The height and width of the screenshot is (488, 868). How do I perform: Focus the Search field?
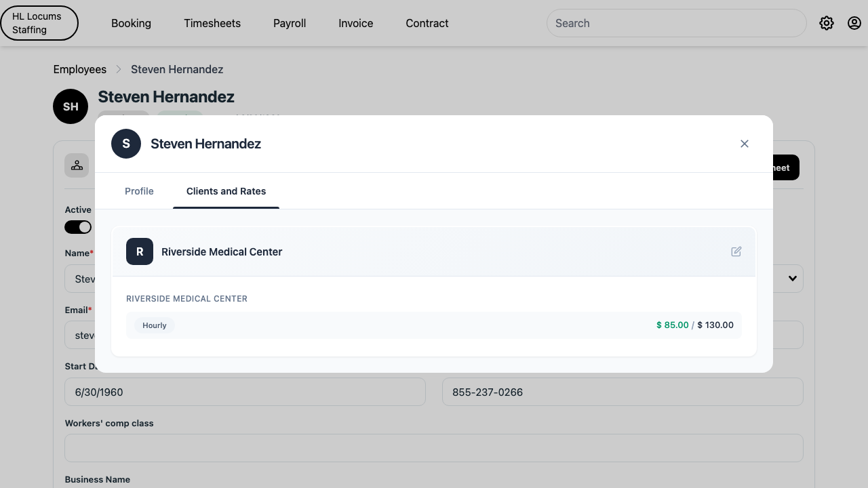[x=676, y=23]
